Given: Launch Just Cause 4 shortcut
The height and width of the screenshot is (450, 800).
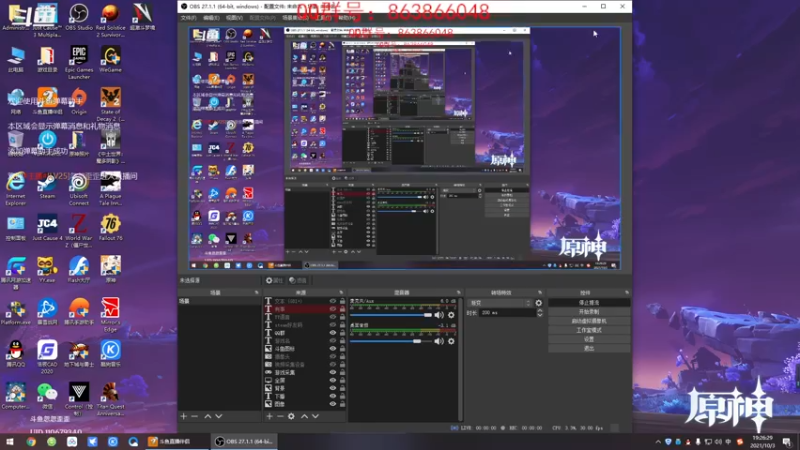Looking at the screenshot, I should 47,228.
